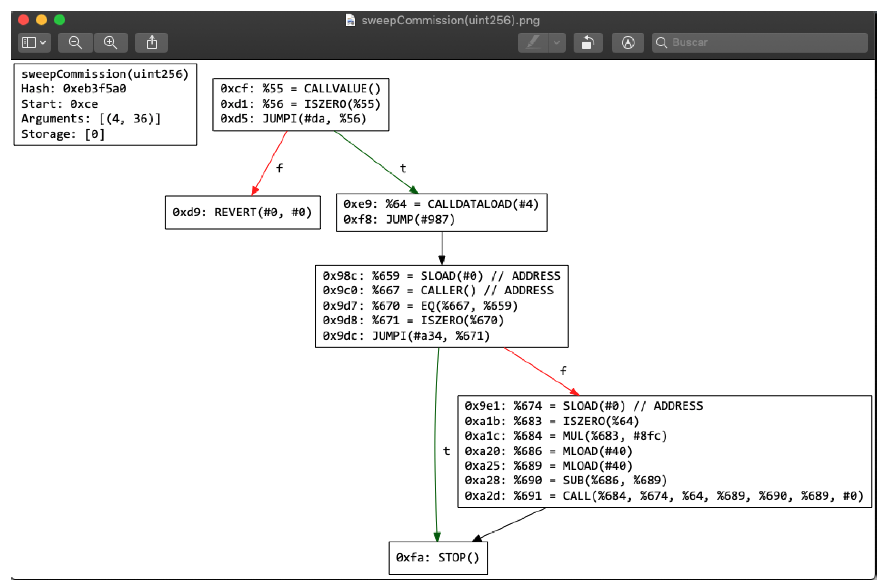This screenshot has height=588, width=888.
Task: Close the Preview window with red button
Action: click(23, 20)
